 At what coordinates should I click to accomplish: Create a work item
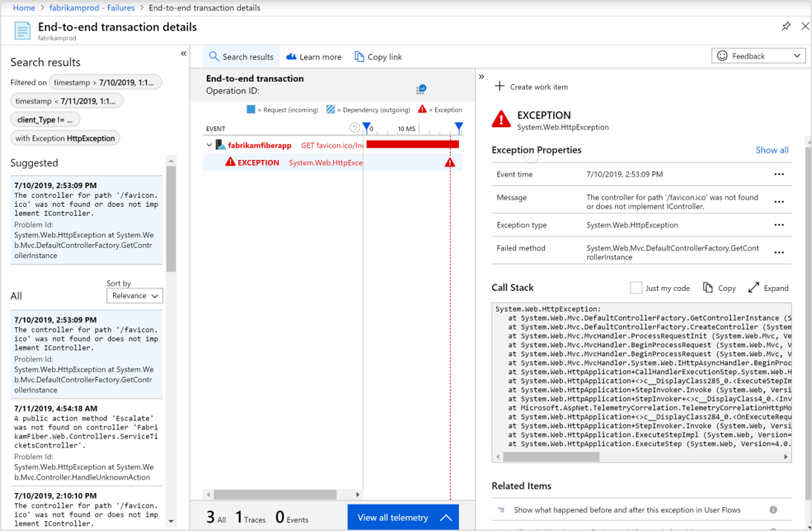click(532, 86)
